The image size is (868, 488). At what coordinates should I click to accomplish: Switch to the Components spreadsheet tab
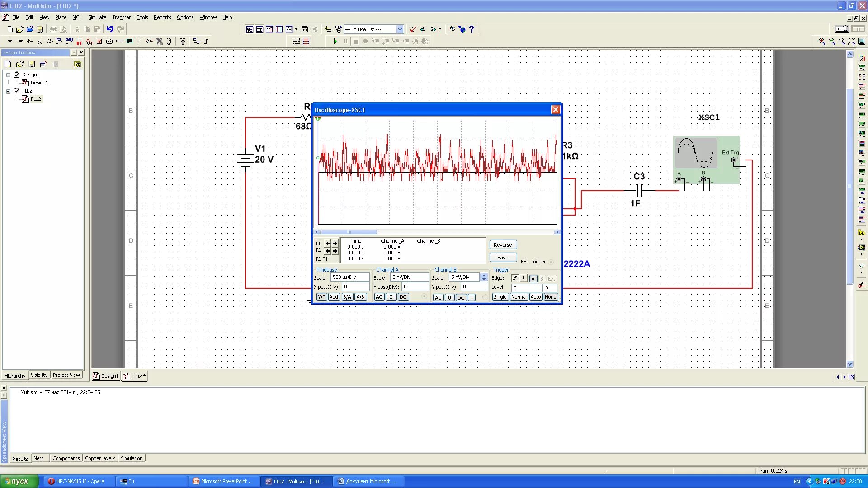coord(66,458)
